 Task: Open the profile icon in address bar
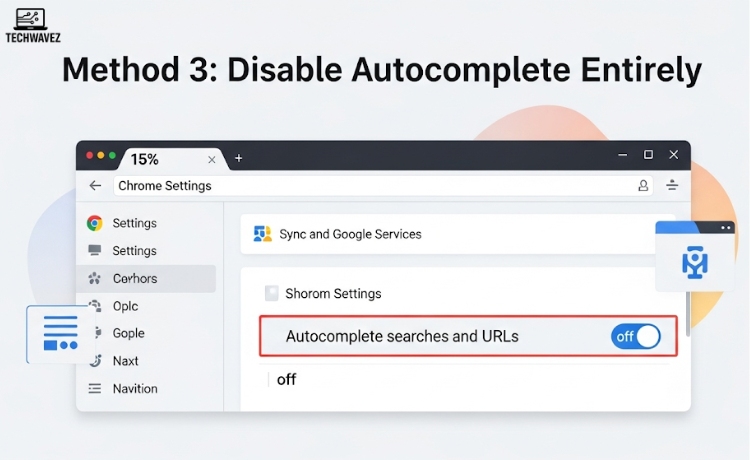pyautogui.click(x=643, y=185)
